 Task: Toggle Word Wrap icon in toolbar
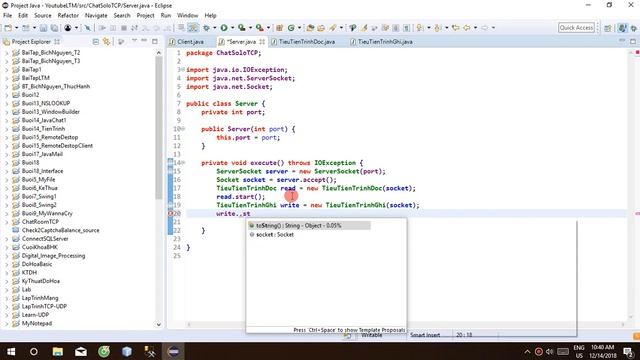click(385, 28)
